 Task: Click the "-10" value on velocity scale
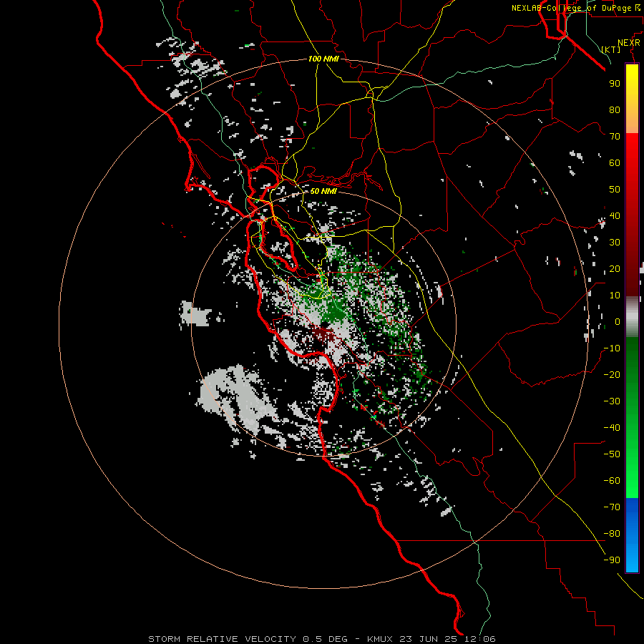612,348
